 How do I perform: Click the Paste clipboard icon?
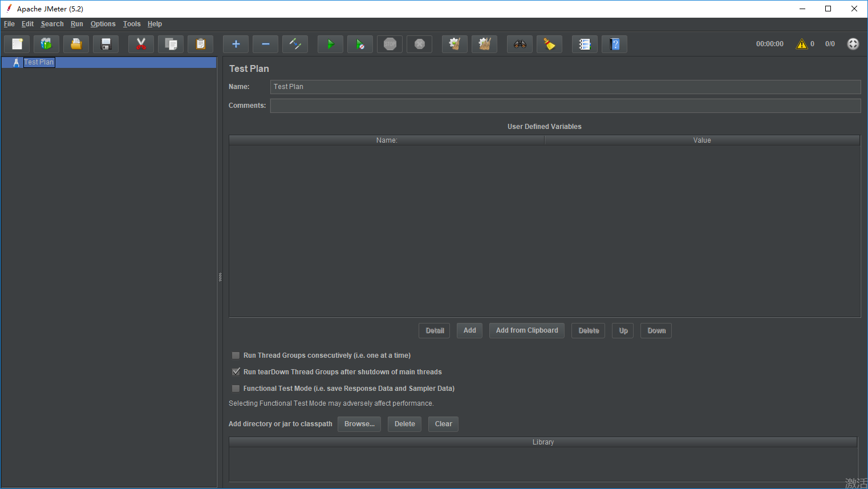point(200,44)
